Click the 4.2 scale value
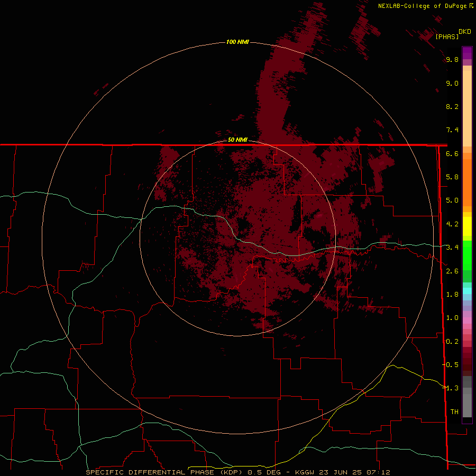 coord(452,224)
